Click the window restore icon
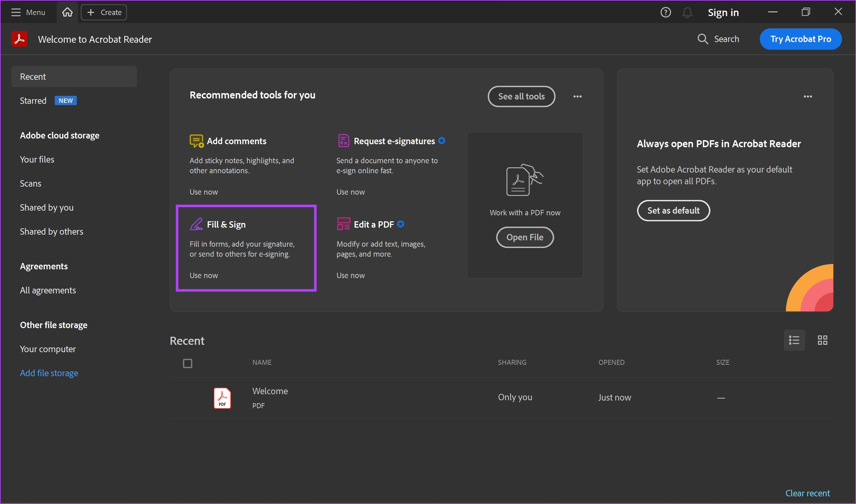 (x=806, y=12)
